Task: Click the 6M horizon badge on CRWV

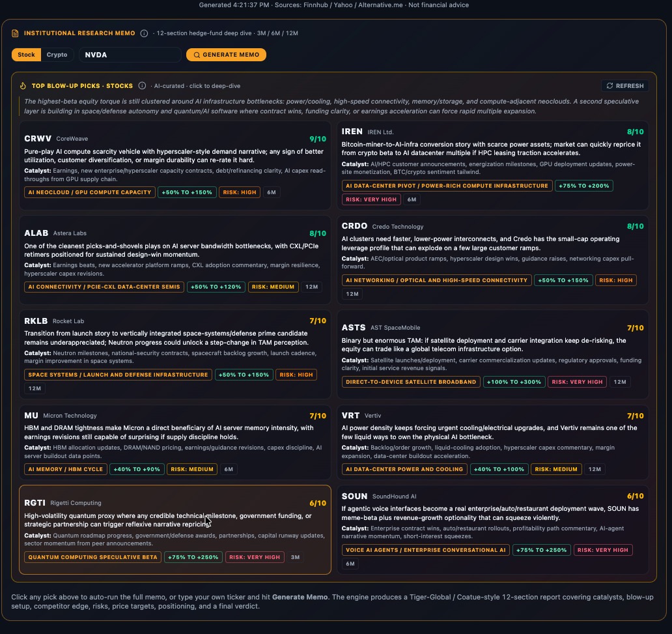Action: click(272, 192)
